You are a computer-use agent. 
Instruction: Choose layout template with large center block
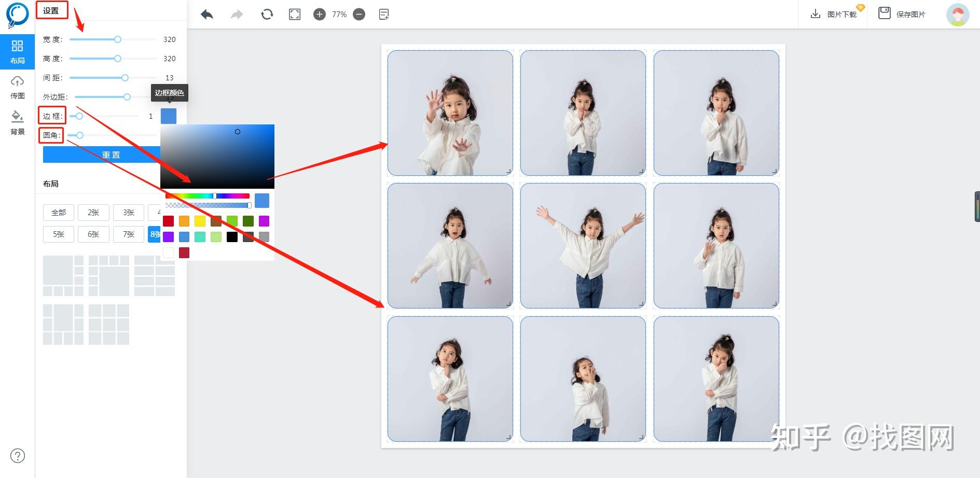(x=109, y=276)
